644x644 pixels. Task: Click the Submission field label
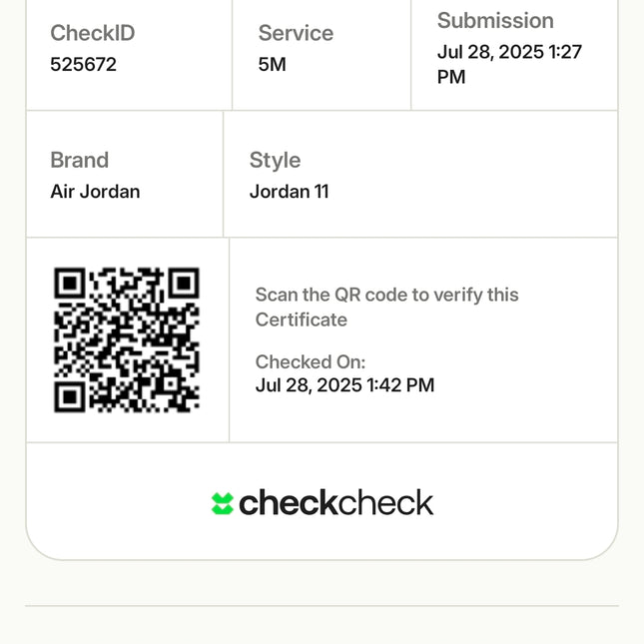click(495, 21)
